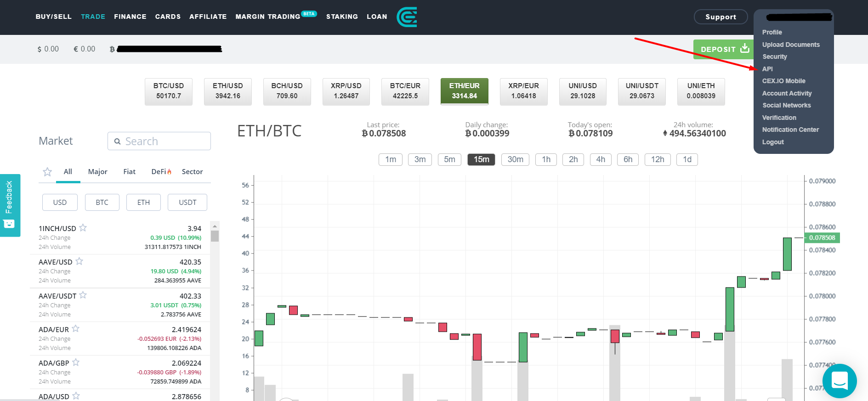Click the CEX.IO logo icon
This screenshot has width=868, height=401.
click(x=407, y=17)
